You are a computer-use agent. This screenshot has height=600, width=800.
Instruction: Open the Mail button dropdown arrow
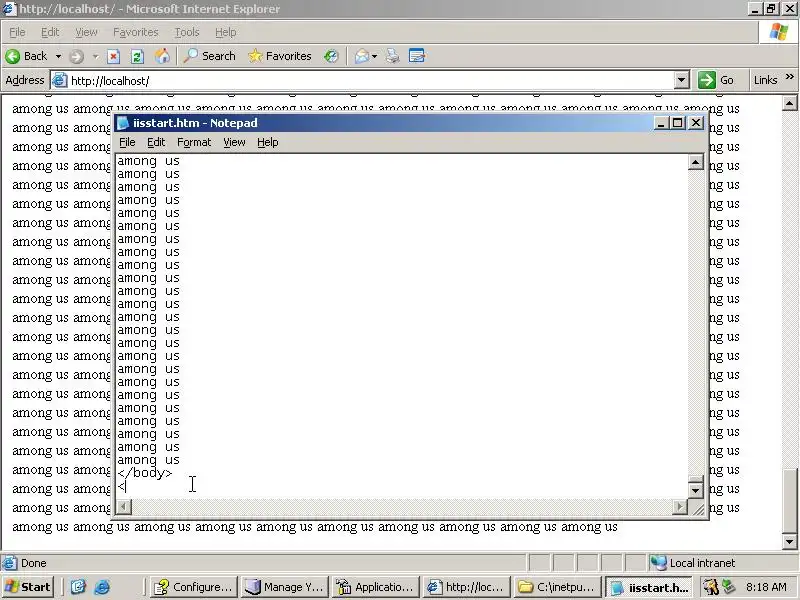[374, 56]
